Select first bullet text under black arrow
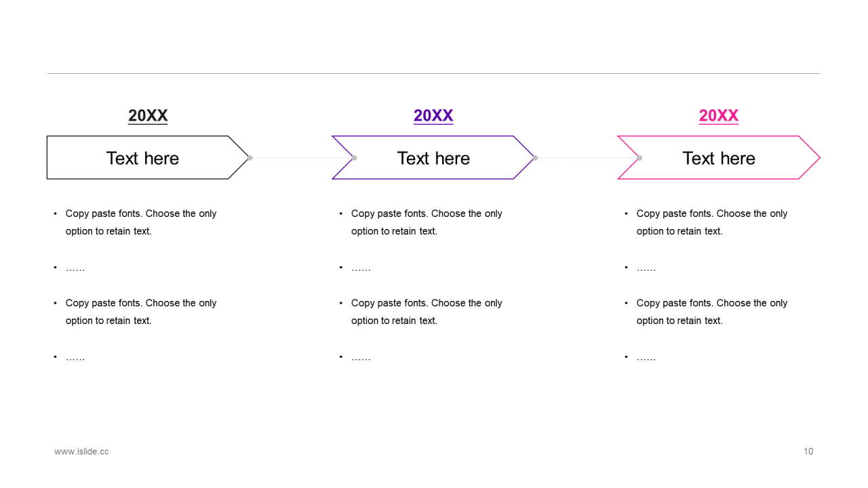The width and height of the screenshot is (868, 488). pyautogui.click(x=141, y=222)
